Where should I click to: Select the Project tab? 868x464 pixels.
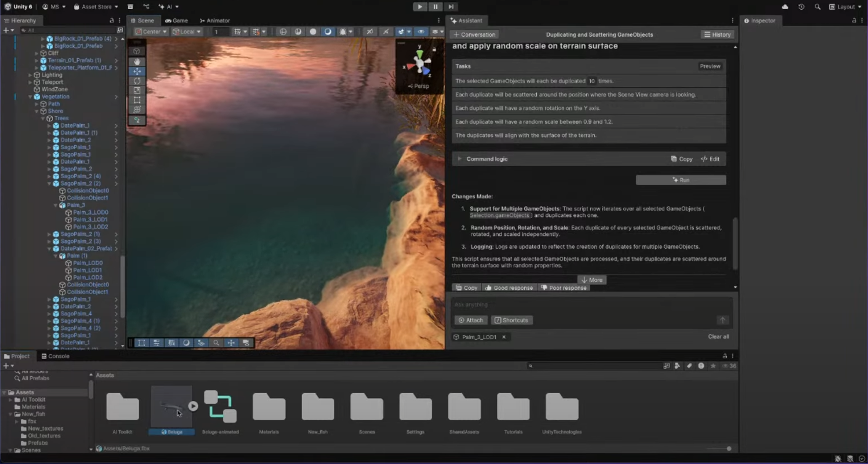click(17, 356)
